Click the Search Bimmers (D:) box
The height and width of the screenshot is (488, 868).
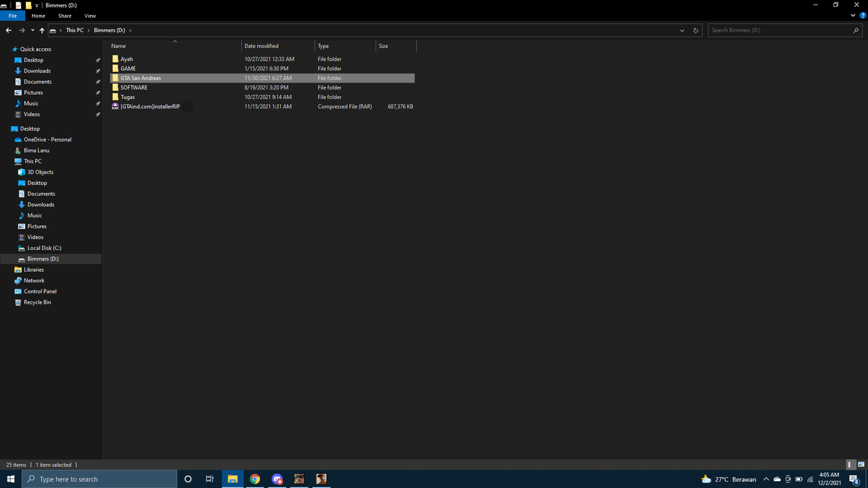pyautogui.click(x=785, y=30)
